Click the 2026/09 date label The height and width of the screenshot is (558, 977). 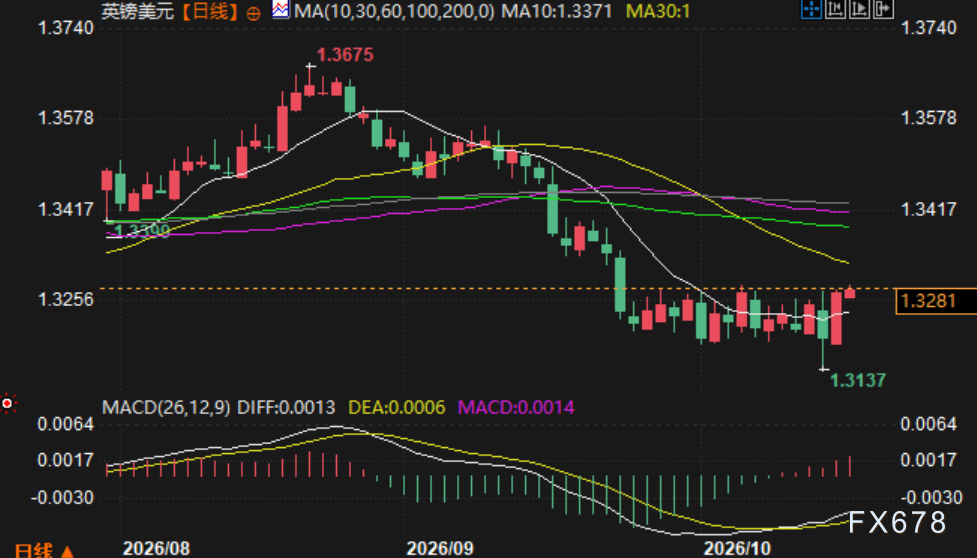pos(440,549)
